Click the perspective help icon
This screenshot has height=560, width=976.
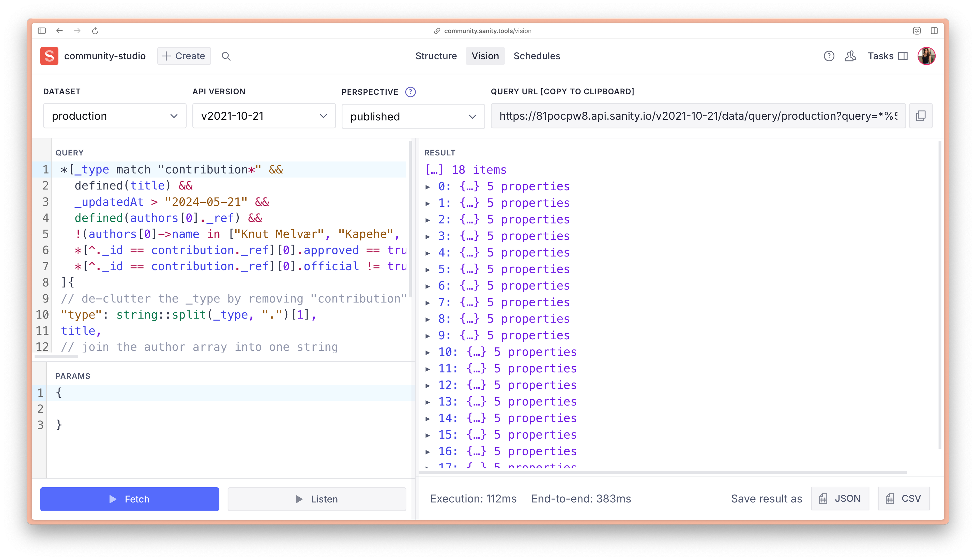click(411, 92)
